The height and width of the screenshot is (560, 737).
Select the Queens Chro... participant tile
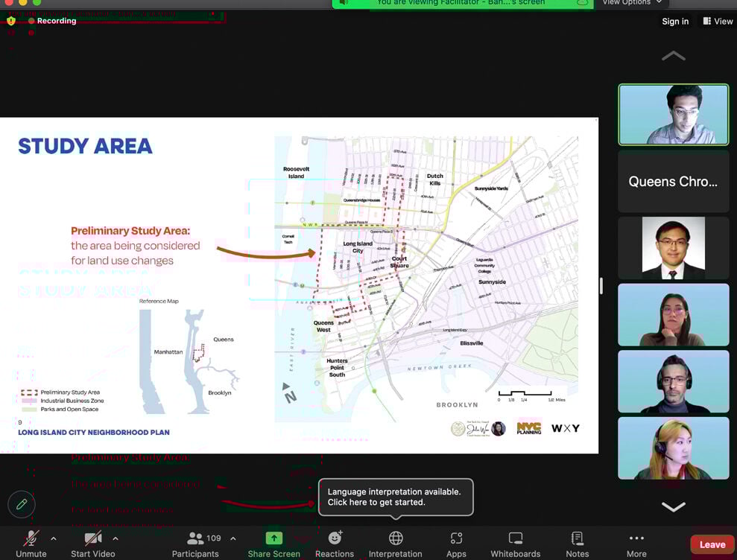coord(673,182)
